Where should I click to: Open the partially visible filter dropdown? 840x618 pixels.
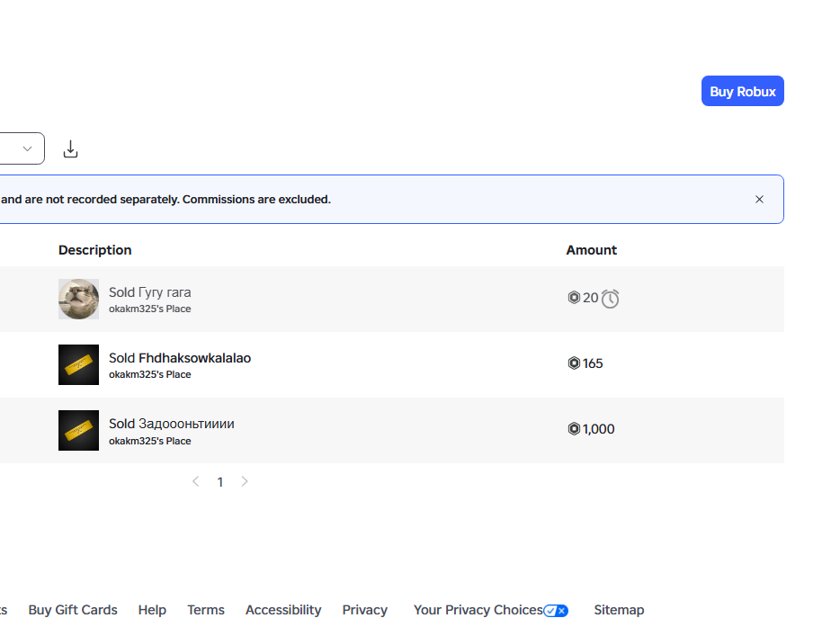point(22,148)
